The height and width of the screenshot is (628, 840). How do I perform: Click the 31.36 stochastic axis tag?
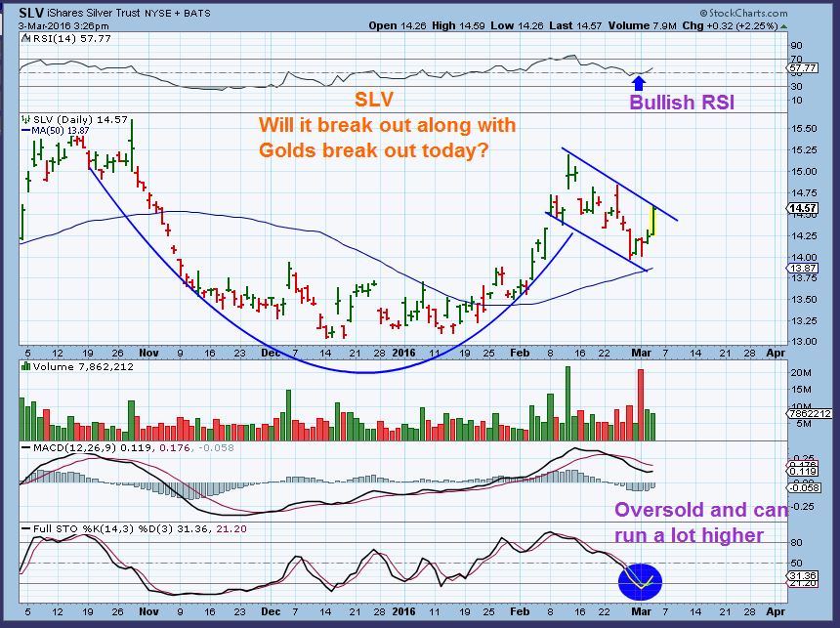(x=803, y=575)
